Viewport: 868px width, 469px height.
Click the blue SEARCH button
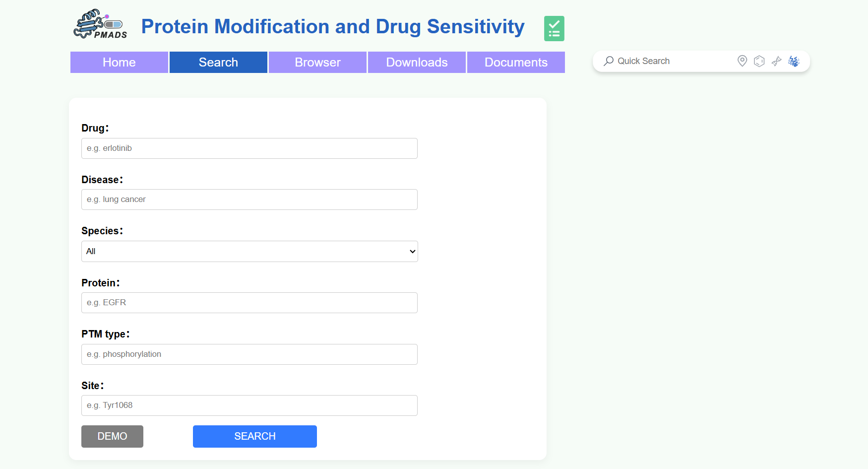[254, 436]
